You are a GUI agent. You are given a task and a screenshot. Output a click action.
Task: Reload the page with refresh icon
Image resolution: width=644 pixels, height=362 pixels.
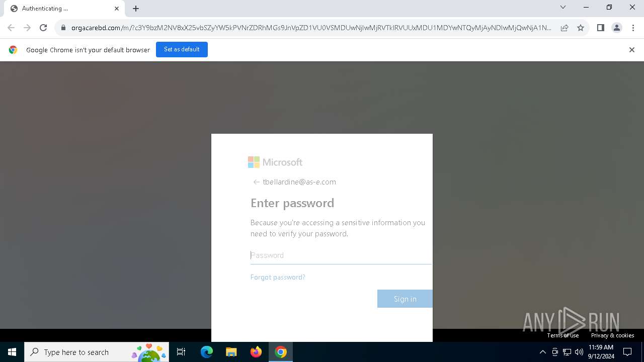tap(43, 28)
